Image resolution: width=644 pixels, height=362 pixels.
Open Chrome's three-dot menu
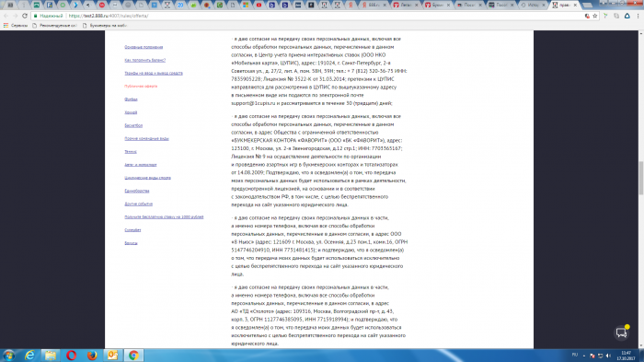coord(638,16)
